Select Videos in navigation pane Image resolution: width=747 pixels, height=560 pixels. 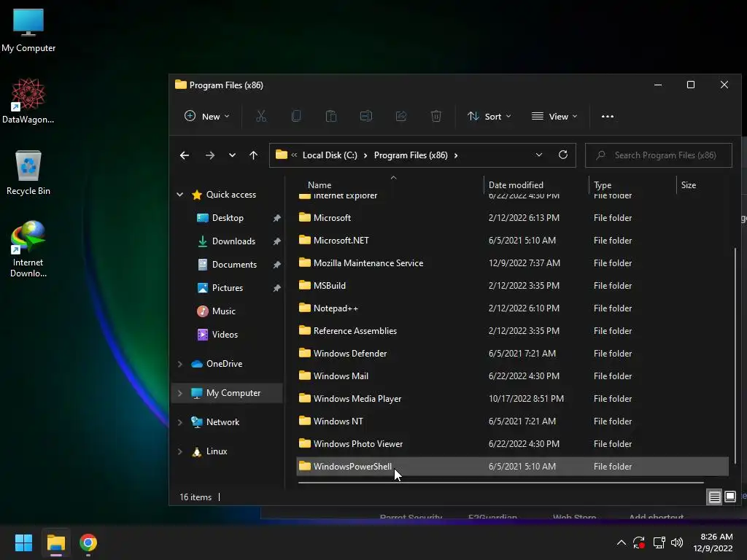coord(225,334)
